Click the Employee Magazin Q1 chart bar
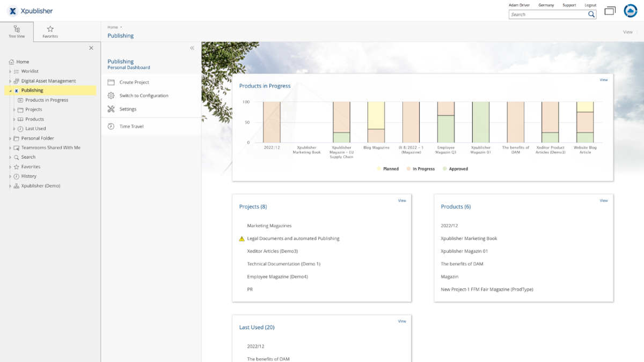 pyautogui.click(x=446, y=122)
